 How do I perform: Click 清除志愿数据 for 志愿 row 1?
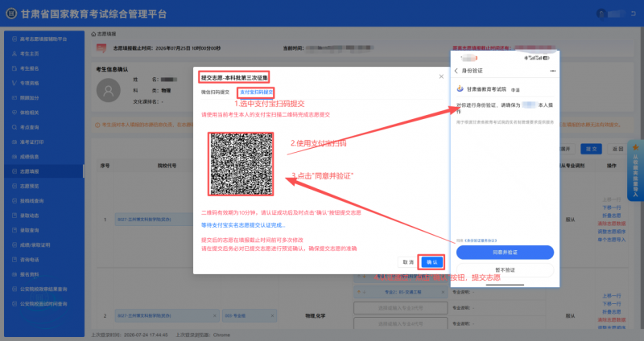pyautogui.click(x=611, y=224)
